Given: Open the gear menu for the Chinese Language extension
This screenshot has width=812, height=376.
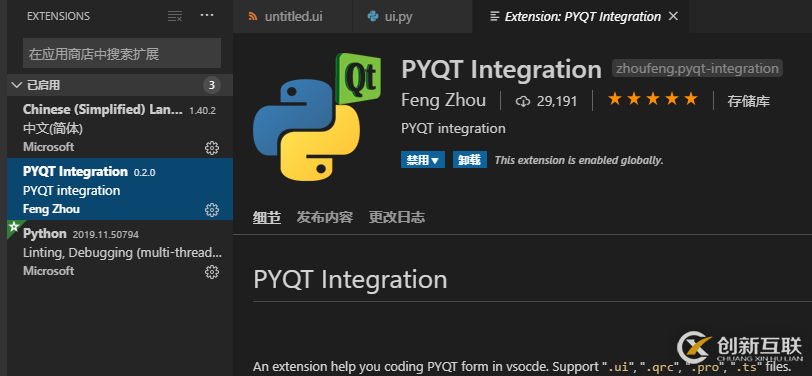Looking at the screenshot, I should click(212, 148).
